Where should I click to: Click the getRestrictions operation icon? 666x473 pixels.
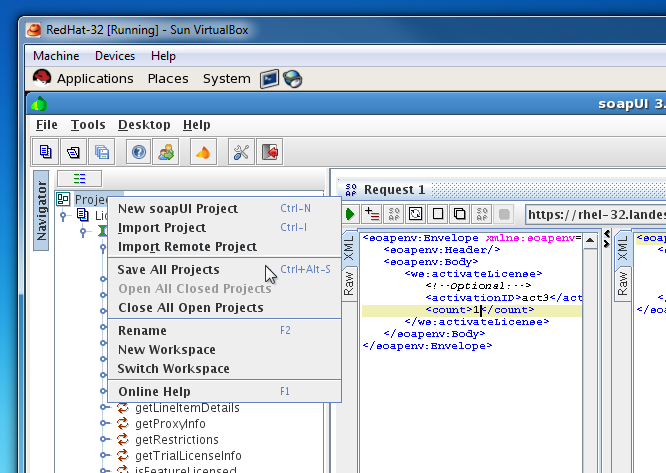[x=123, y=439]
